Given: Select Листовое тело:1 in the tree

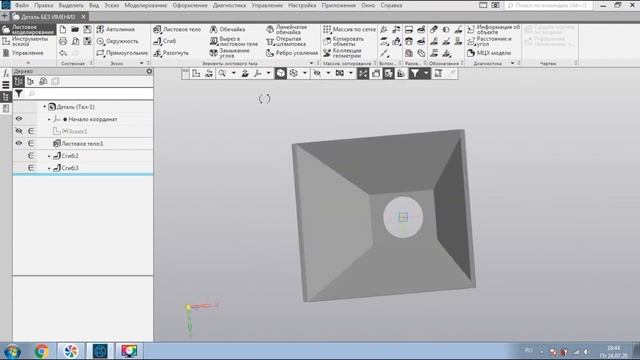Looking at the screenshot, I should click(83, 143).
